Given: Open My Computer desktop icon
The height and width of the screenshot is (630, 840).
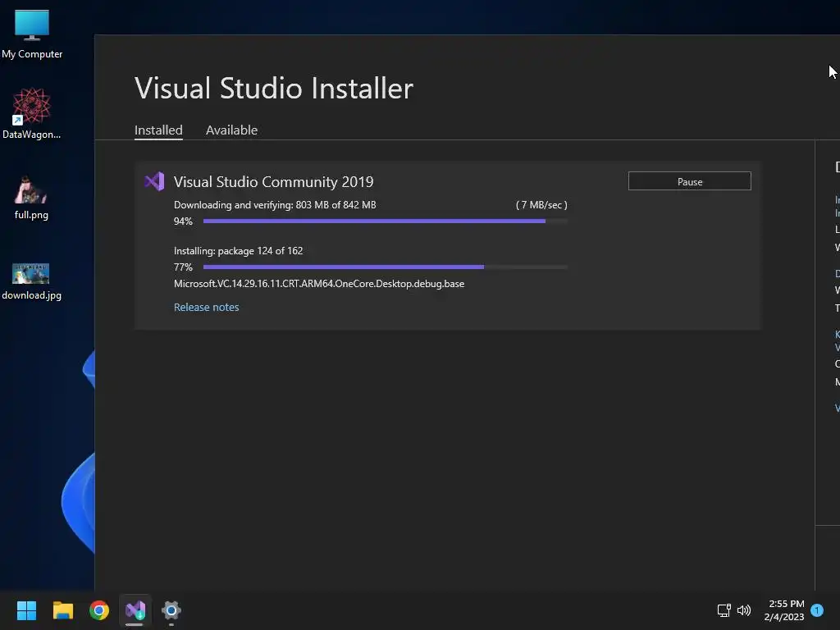Looking at the screenshot, I should (32, 34).
